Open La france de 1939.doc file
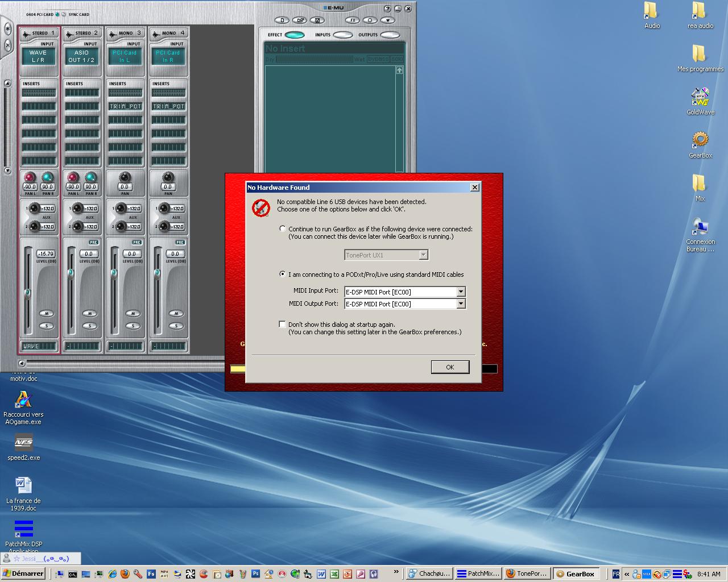This screenshot has height=582, width=728. coord(23,493)
